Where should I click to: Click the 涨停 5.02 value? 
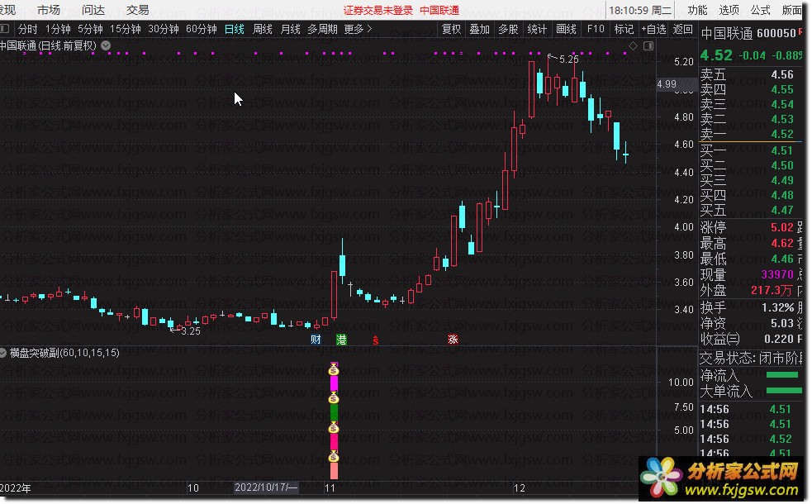pos(782,227)
